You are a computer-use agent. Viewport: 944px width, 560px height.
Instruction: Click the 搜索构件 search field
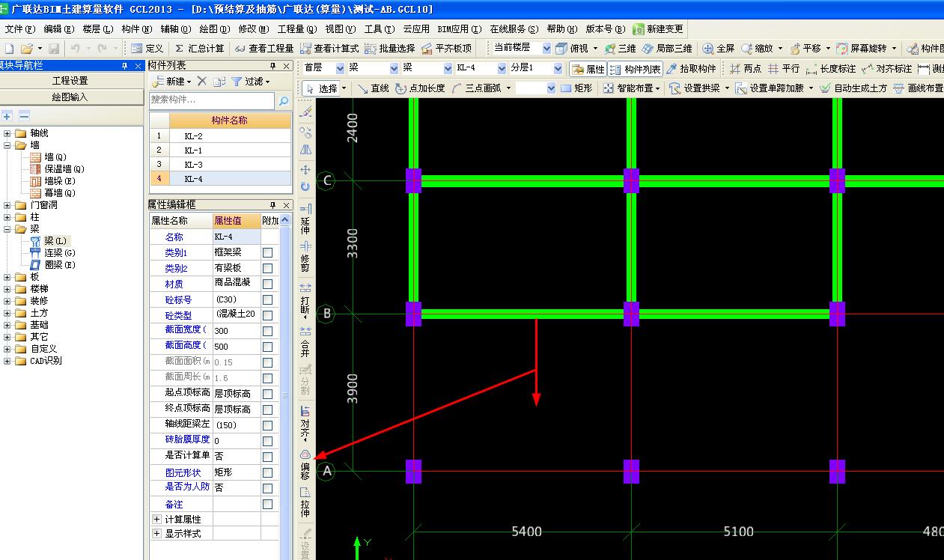(212, 100)
